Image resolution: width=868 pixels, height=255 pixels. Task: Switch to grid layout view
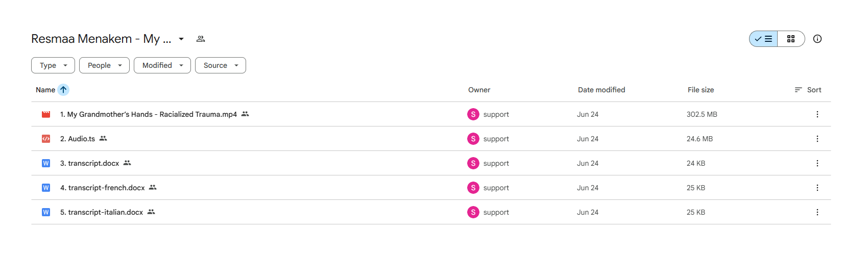pyautogui.click(x=791, y=39)
